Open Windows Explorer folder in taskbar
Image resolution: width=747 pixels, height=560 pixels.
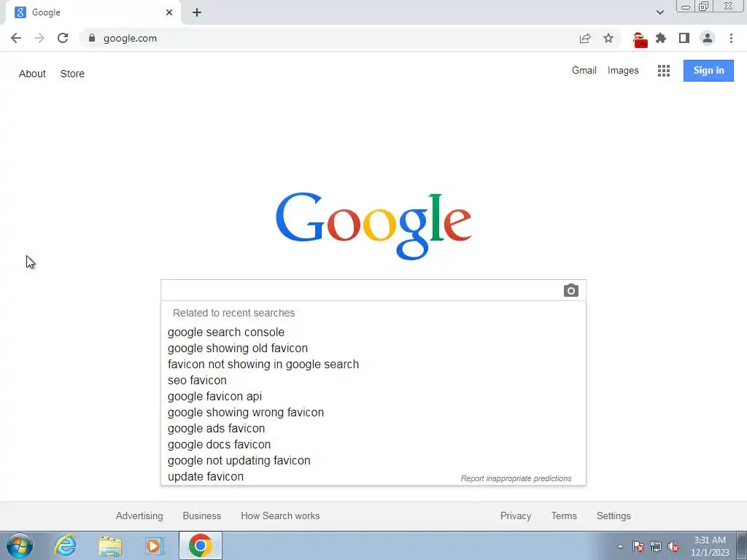(x=110, y=545)
